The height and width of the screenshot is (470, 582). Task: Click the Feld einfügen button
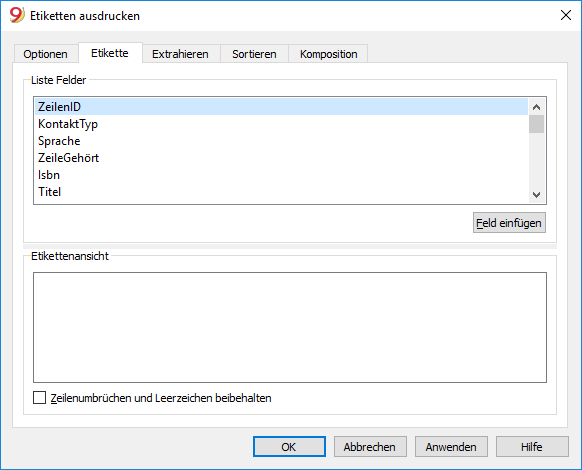pos(509,223)
